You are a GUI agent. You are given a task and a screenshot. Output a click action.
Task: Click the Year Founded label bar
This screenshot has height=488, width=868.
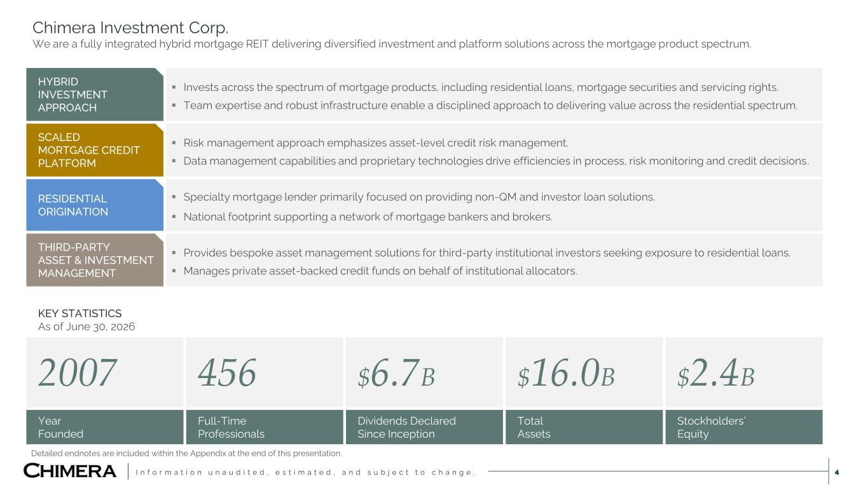(104, 427)
